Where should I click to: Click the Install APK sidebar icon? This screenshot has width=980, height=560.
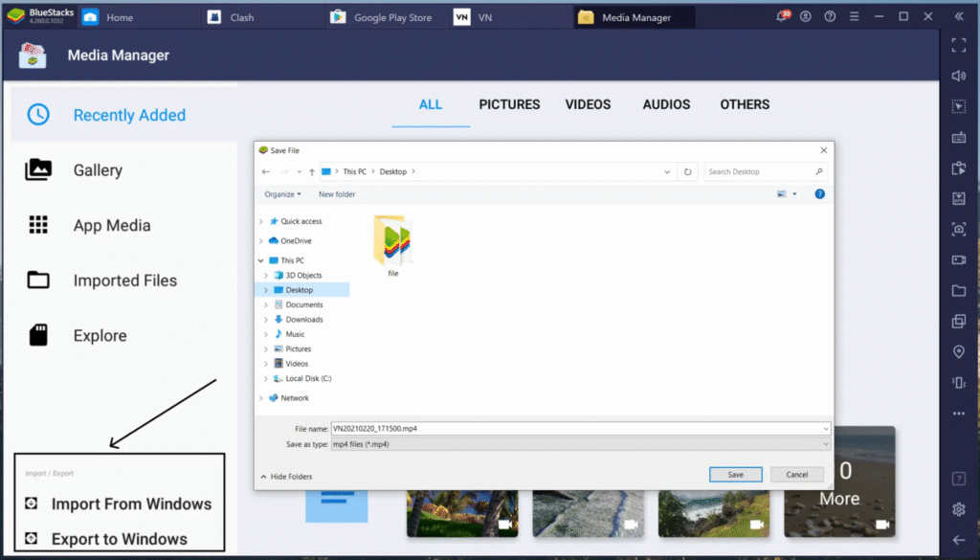pos(959,198)
